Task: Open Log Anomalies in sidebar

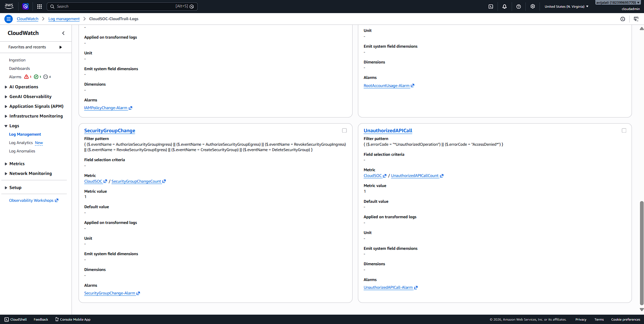Action: (x=22, y=151)
